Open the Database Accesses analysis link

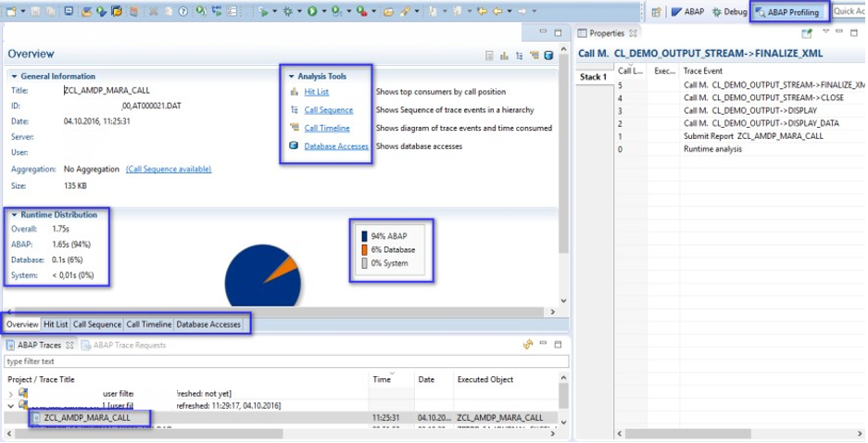tap(336, 146)
